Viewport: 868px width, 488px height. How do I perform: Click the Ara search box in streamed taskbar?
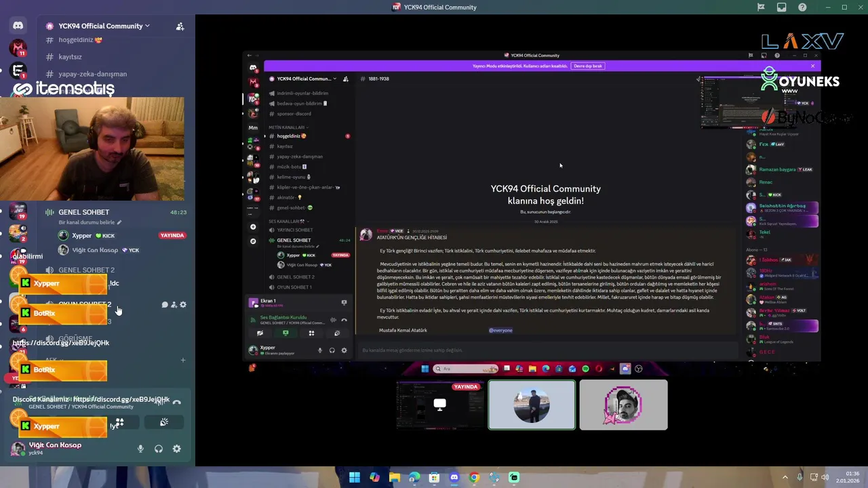pyautogui.click(x=467, y=369)
